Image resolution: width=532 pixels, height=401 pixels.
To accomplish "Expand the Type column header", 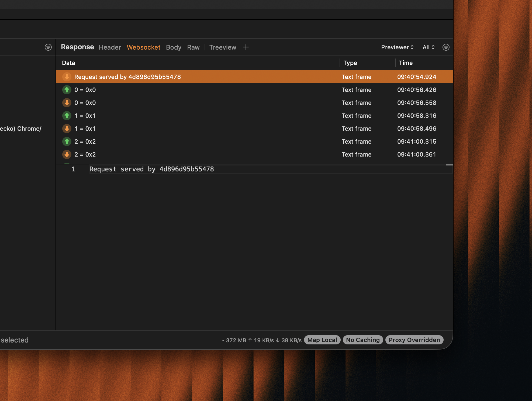I will 350,63.
